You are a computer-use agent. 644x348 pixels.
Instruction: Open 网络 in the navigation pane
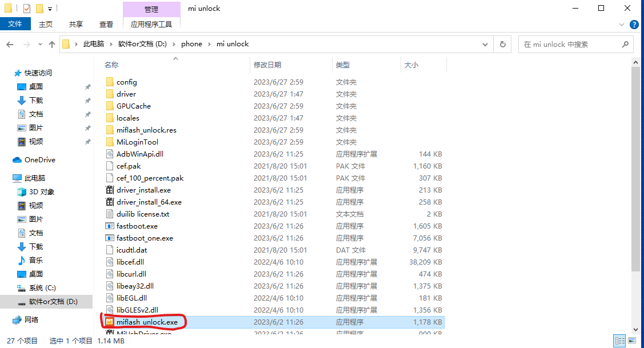[x=26, y=319]
